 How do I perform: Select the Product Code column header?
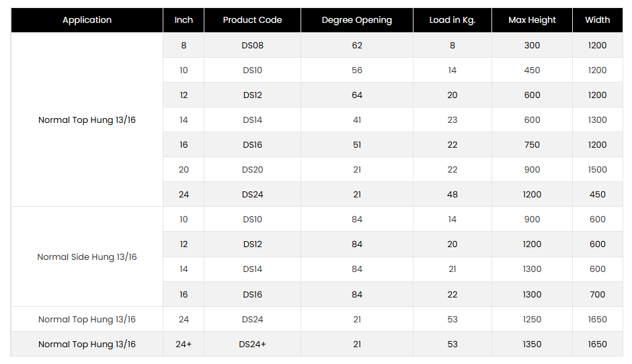click(x=252, y=20)
